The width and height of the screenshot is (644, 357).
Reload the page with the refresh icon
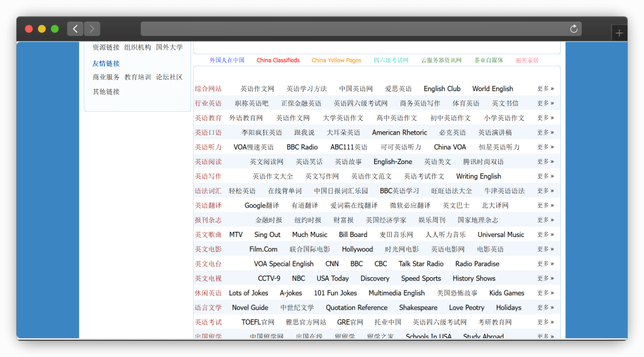click(x=574, y=29)
